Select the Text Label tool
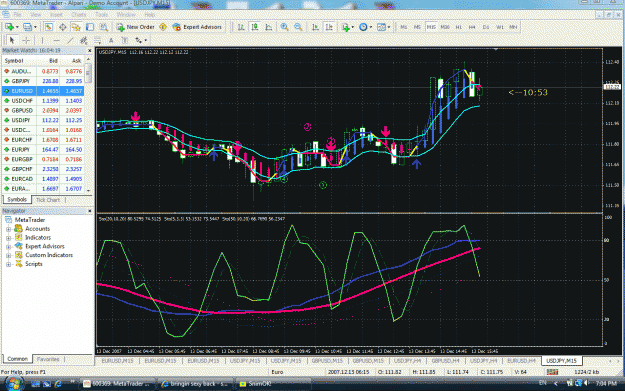Image resolution: width=625 pixels, height=391 pixels. (x=125, y=40)
